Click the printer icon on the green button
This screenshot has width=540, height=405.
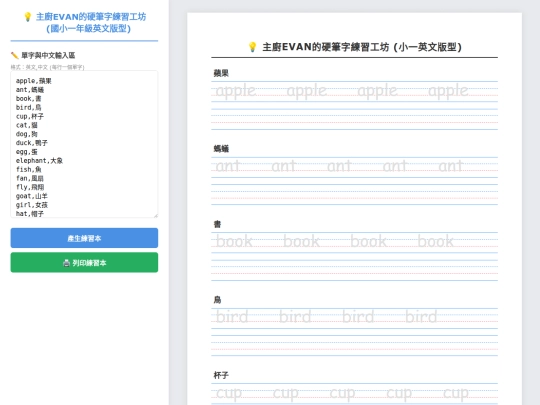point(66,263)
